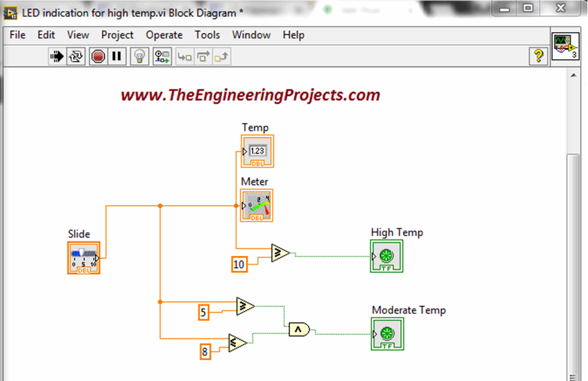Open Context Help via the question mark icon
The image size is (588, 381).
(x=538, y=56)
